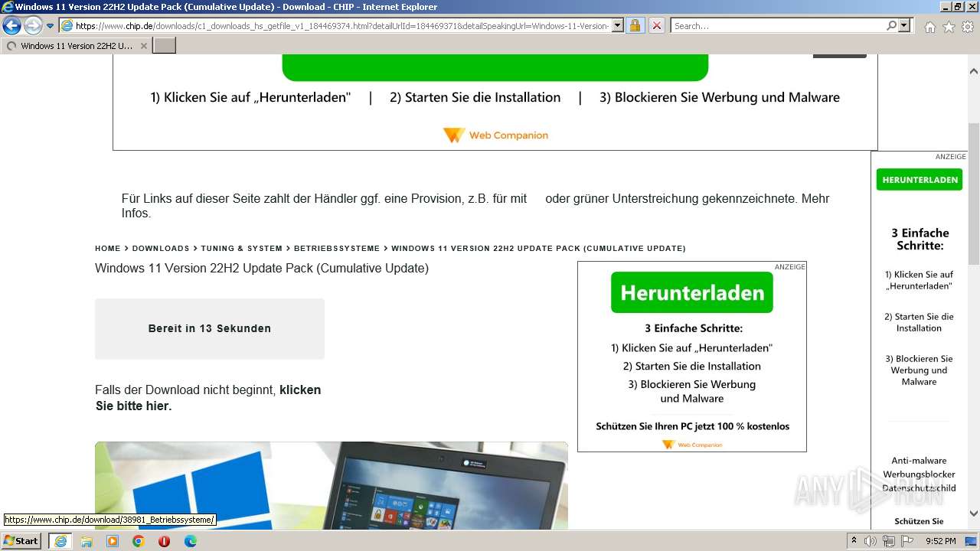Close the Windows 11 Version 22H2 tab
This screenshot has width=980, height=551.
click(x=143, y=46)
